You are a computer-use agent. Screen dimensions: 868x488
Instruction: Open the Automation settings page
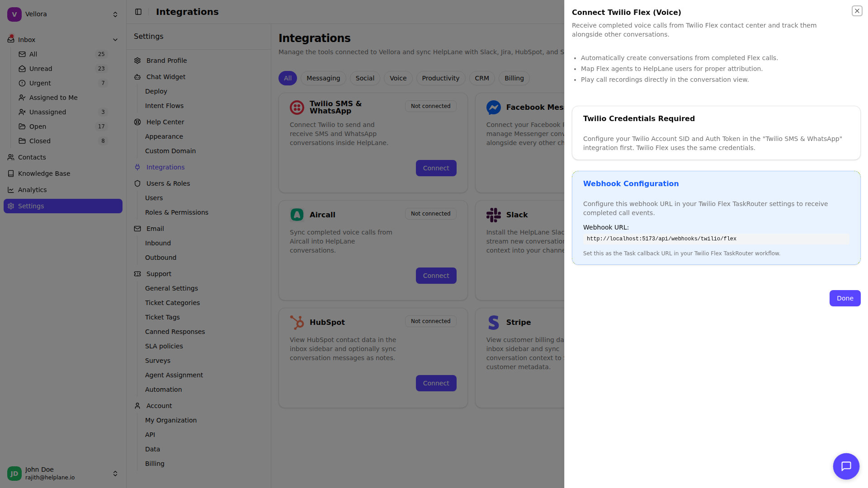(163, 389)
